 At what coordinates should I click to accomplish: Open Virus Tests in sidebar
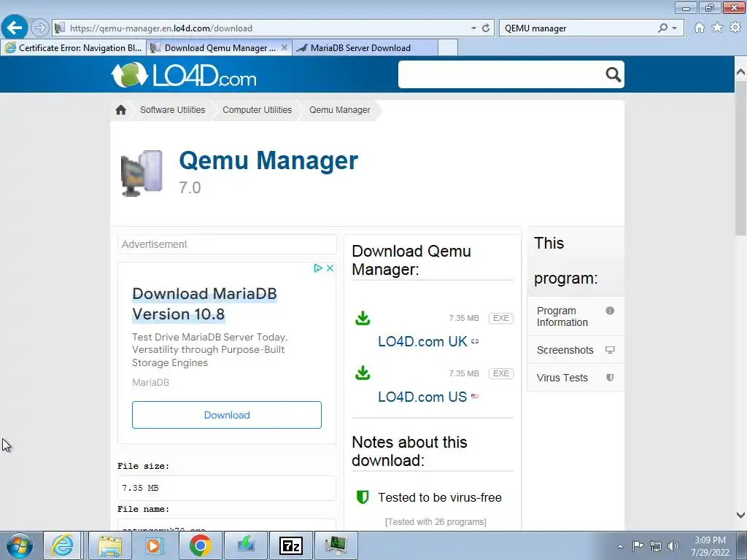point(576,378)
